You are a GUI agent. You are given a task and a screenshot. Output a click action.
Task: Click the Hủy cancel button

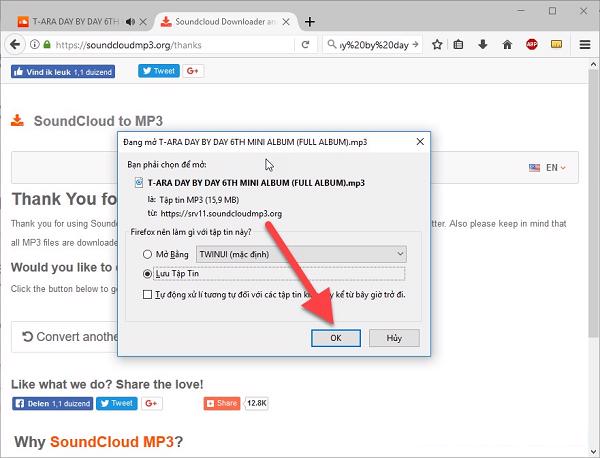pyautogui.click(x=393, y=338)
